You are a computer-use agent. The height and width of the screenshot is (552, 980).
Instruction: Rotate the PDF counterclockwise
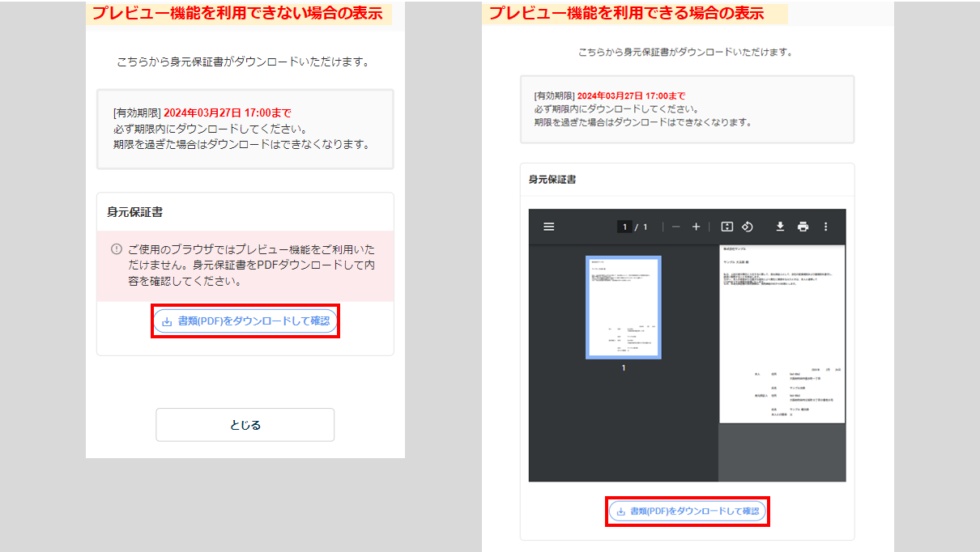click(748, 227)
